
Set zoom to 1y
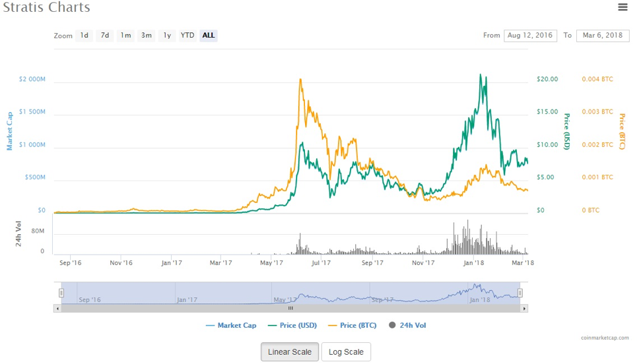(x=167, y=36)
